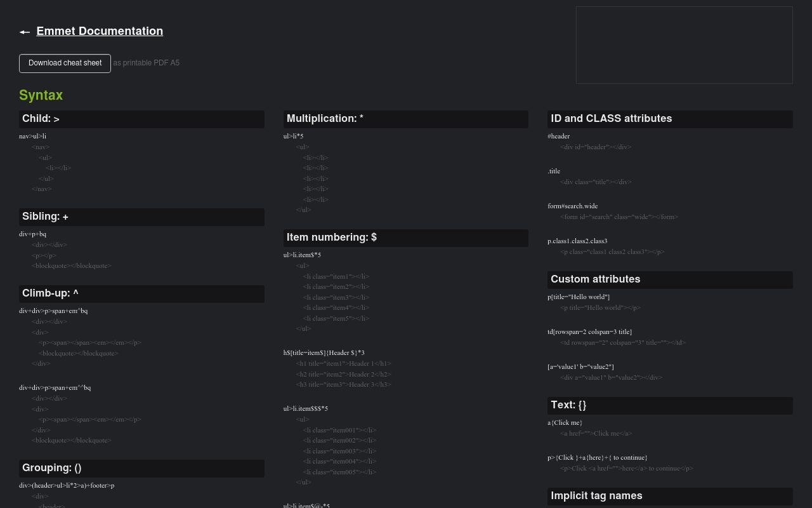Select the form#search.wide example
Screen dimensions: 812x508
(573, 206)
